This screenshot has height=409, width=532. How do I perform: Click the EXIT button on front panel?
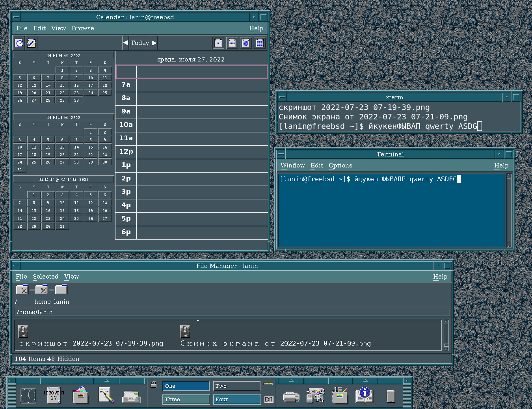[269, 400]
